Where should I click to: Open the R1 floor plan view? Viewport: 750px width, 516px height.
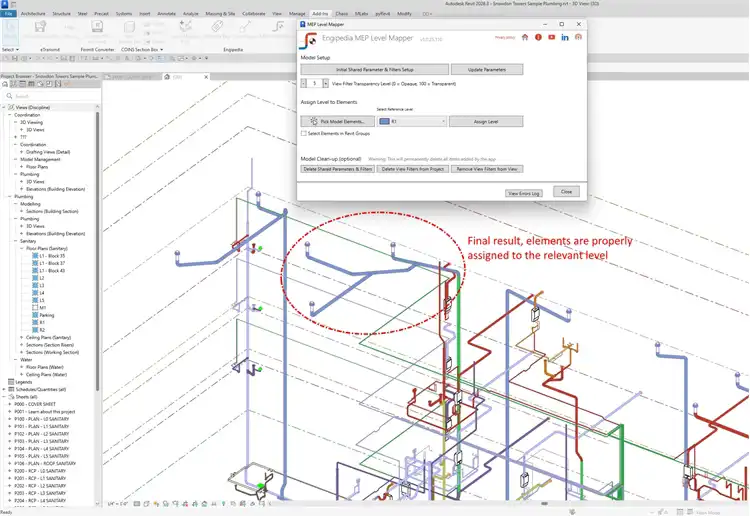[x=42, y=322]
